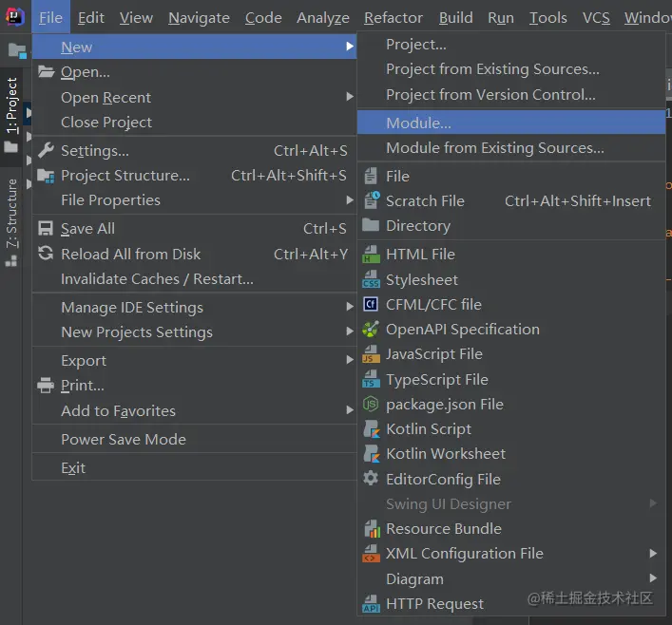Click the Kotlin Worksheet icon
The image size is (672, 625).
372,454
